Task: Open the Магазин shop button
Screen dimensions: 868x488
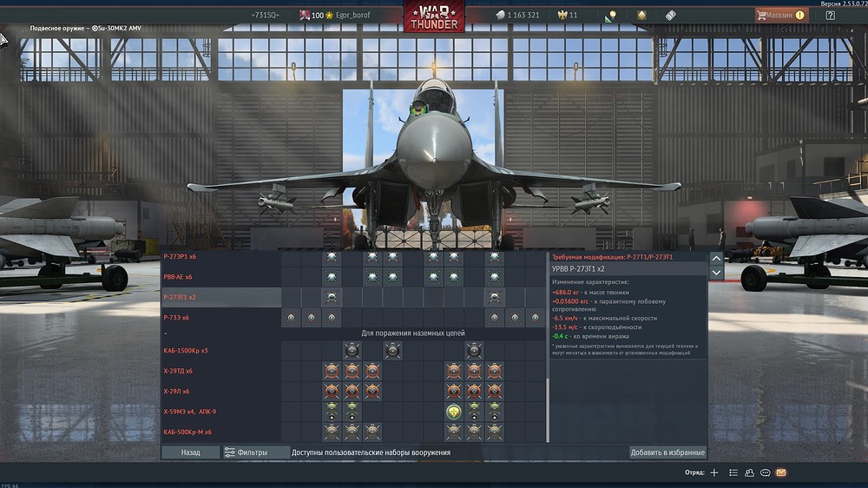Action: click(x=779, y=15)
